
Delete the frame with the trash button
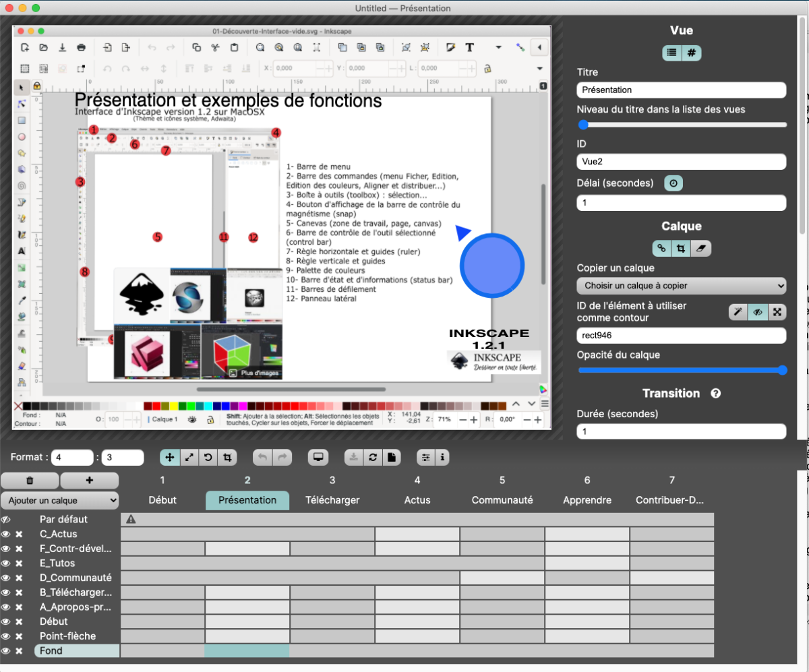(x=30, y=481)
